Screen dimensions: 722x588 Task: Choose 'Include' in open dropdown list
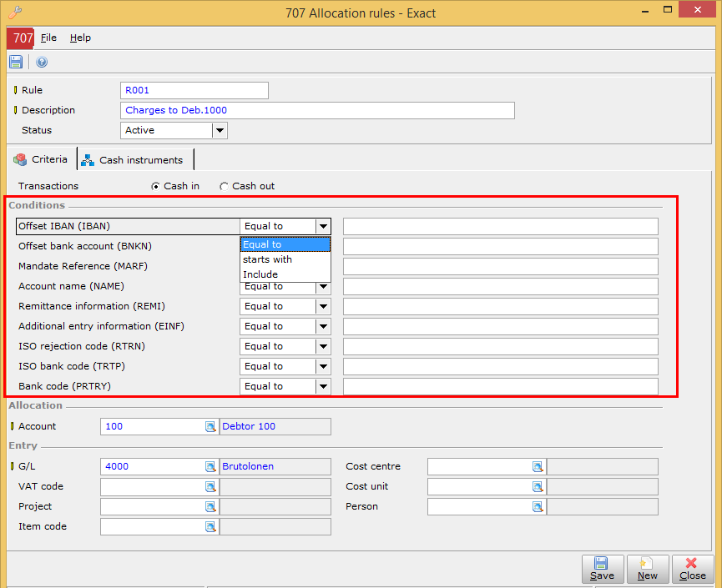[285, 274]
